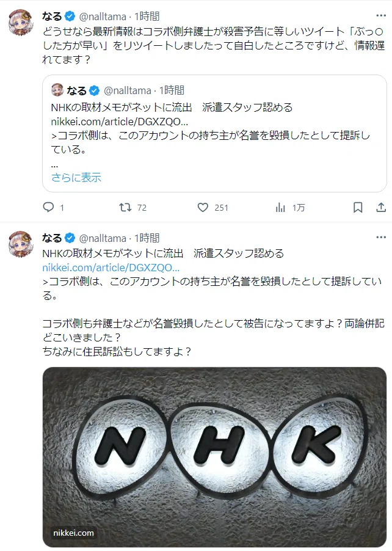Open reply on the first tweet

click(x=53, y=207)
